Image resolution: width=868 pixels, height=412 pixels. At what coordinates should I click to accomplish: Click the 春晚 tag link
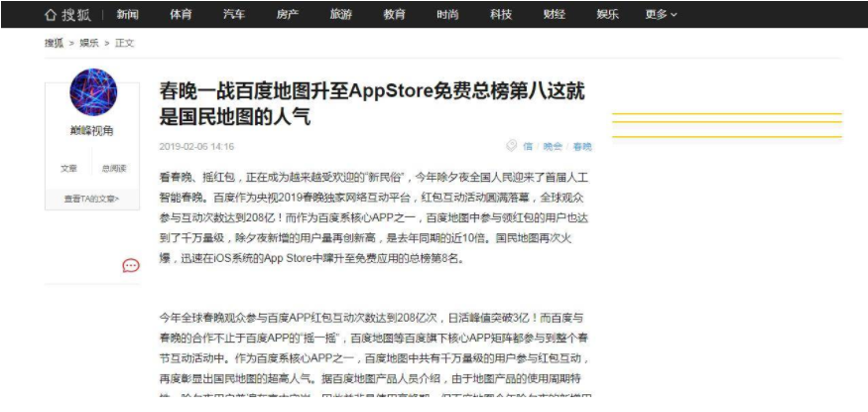coord(582,146)
